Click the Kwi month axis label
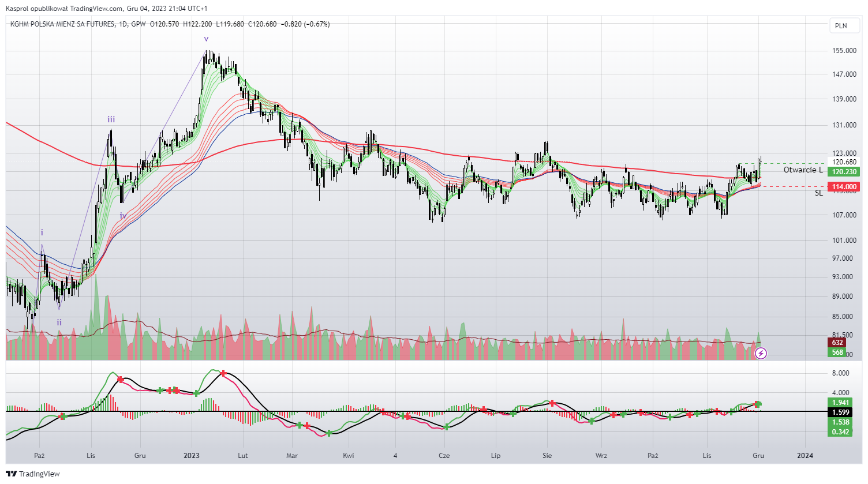This screenshot has width=868, height=484. point(349,456)
